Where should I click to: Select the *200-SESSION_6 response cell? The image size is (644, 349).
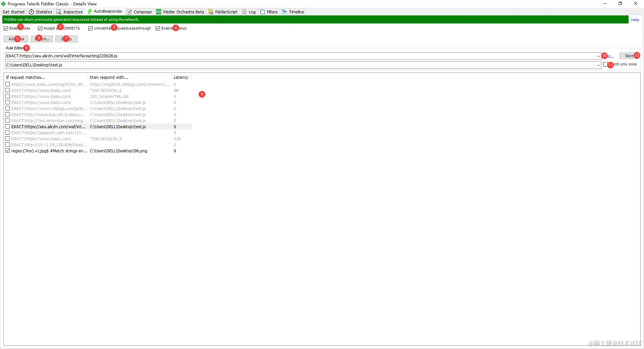[x=106, y=91]
